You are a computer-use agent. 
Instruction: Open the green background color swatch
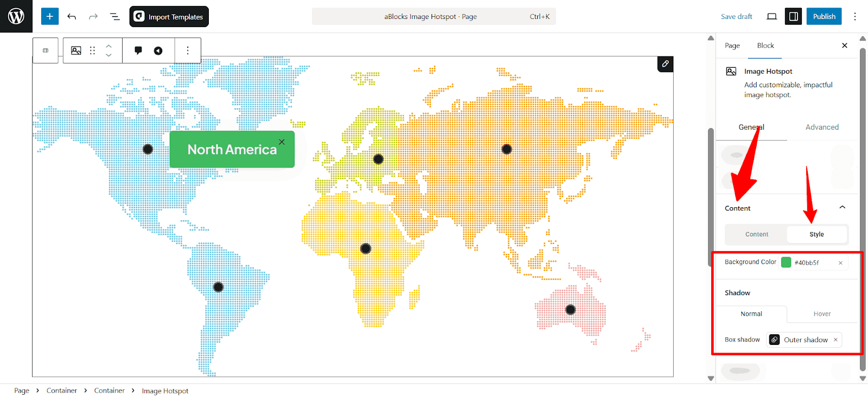(x=786, y=262)
